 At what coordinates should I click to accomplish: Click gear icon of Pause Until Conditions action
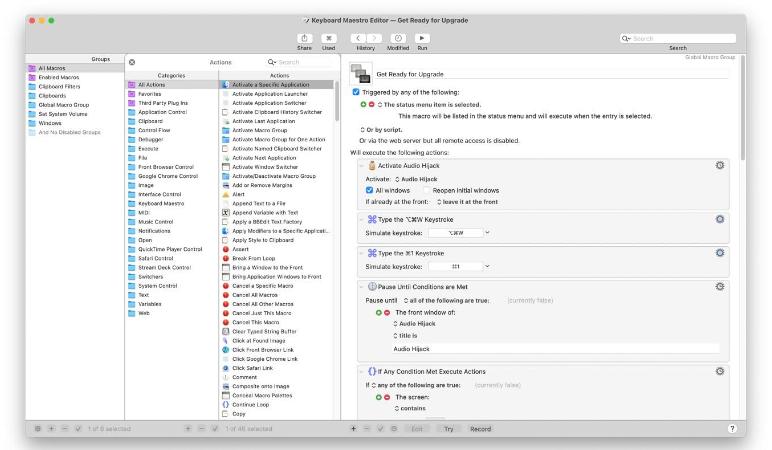[x=720, y=285]
